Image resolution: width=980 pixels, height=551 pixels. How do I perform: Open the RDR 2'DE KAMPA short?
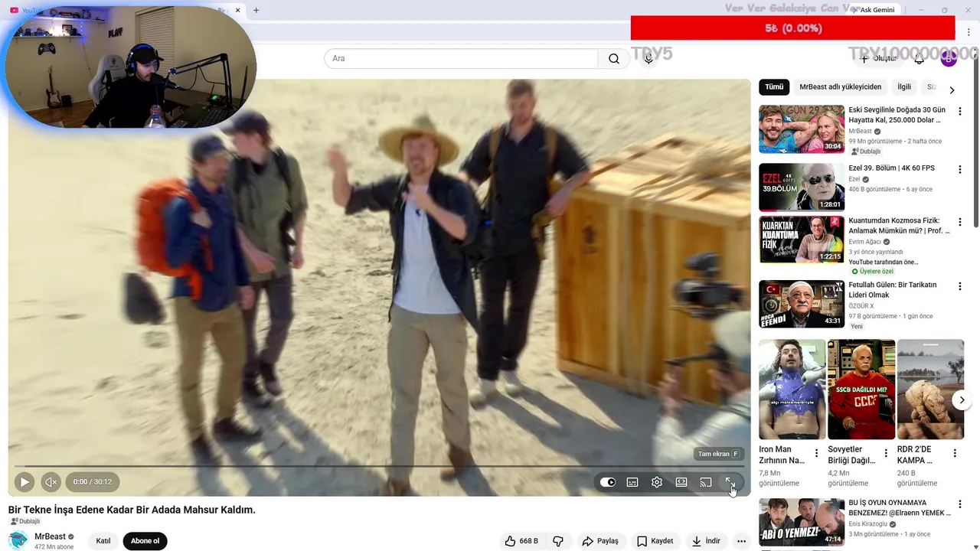(929, 390)
